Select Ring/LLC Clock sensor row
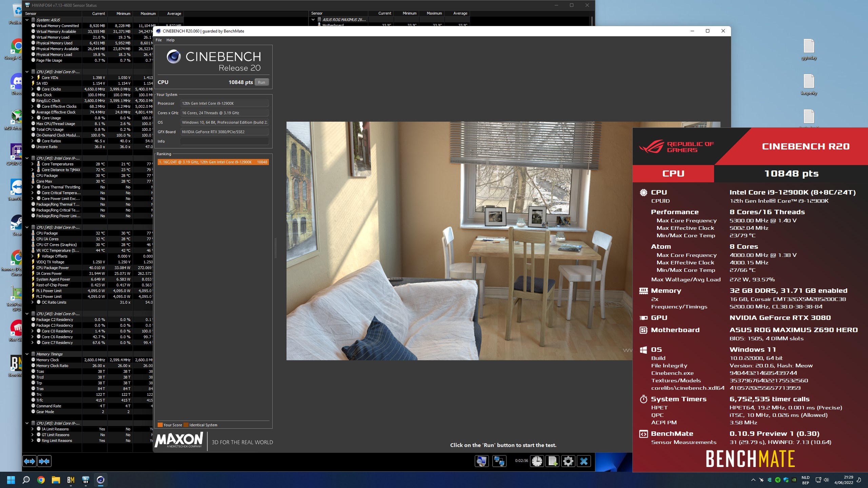The image size is (868, 488). point(88,101)
